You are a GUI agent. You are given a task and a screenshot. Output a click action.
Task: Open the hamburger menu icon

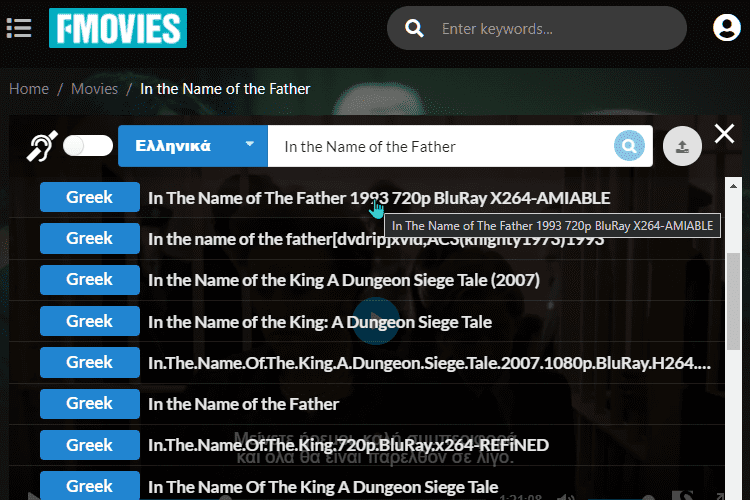pyautogui.click(x=19, y=28)
